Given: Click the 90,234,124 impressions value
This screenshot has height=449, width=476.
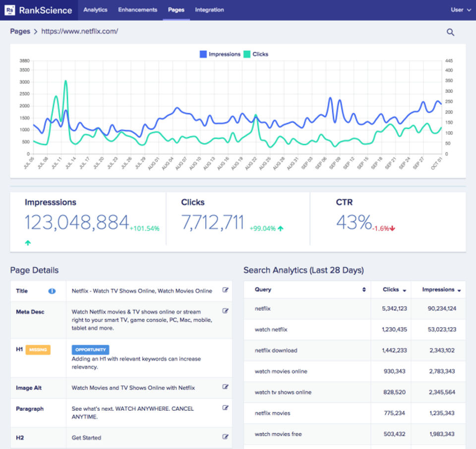Looking at the screenshot, I should tap(442, 309).
